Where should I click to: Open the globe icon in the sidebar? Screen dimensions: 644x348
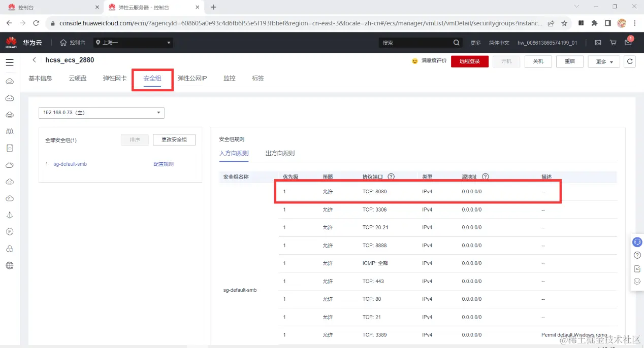(x=10, y=265)
